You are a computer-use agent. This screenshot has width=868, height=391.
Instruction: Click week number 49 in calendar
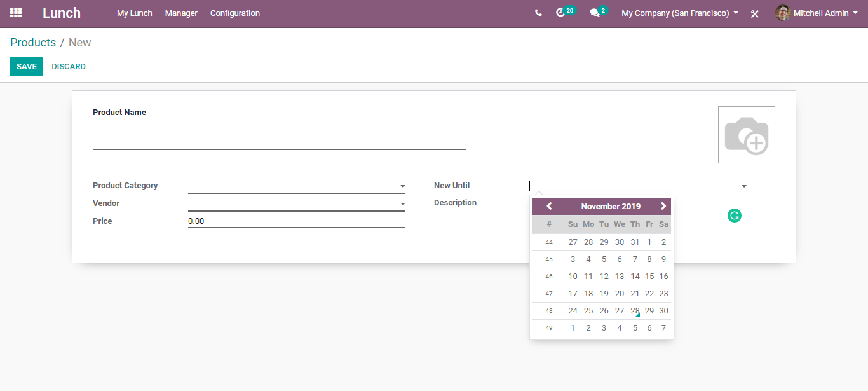coord(549,328)
